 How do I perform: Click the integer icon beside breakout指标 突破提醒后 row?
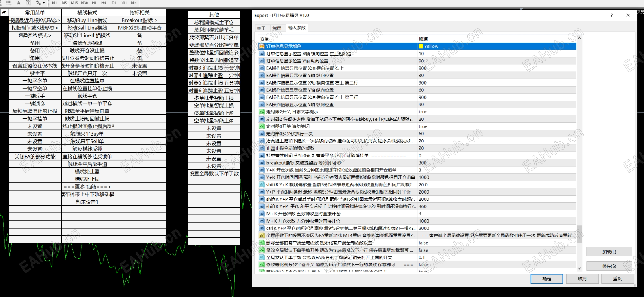coord(262,163)
